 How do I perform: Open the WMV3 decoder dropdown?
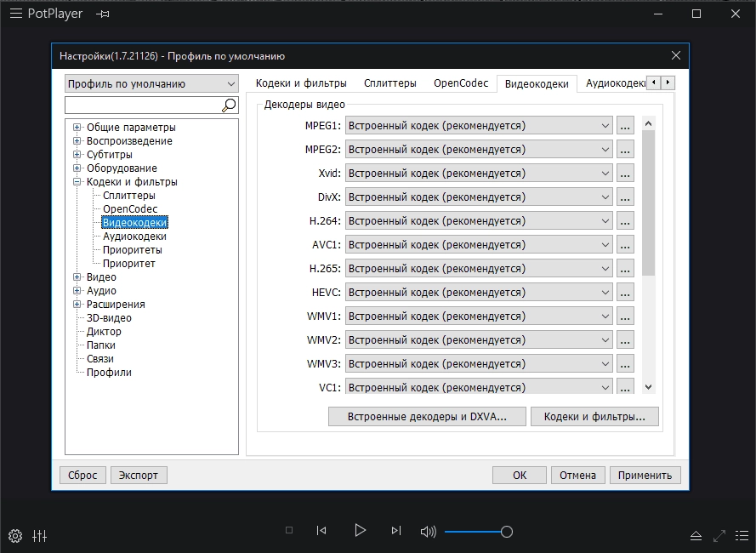pyautogui.click(x=479, y=363)
